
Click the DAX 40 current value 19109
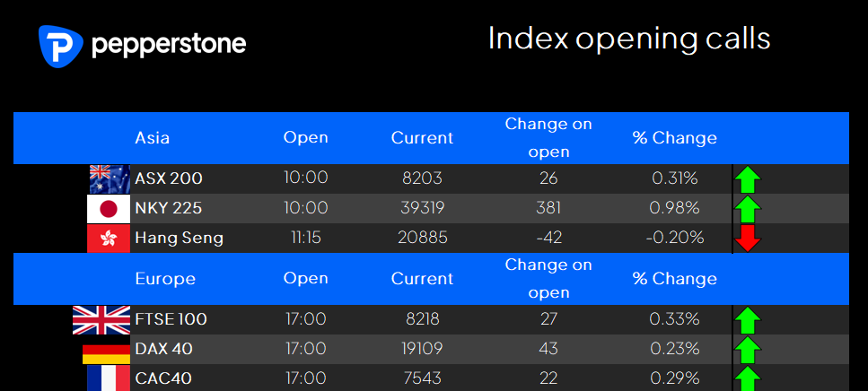click(x=423, y=349)
